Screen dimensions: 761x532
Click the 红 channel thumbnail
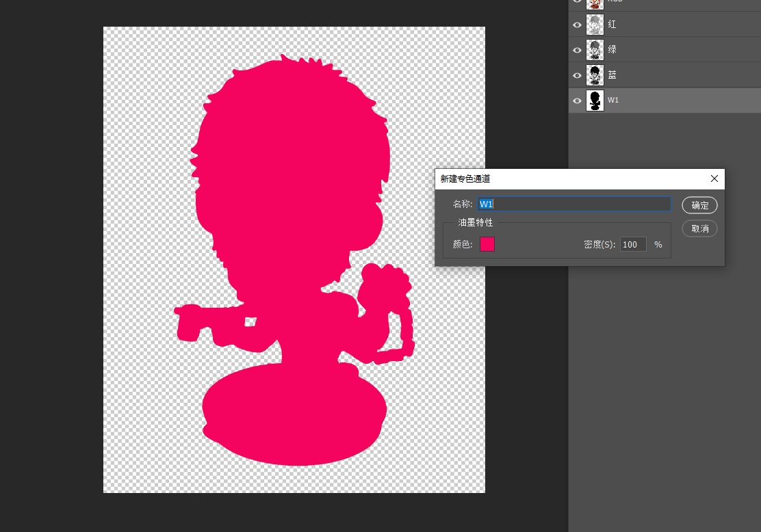click(x=595, y=25)
